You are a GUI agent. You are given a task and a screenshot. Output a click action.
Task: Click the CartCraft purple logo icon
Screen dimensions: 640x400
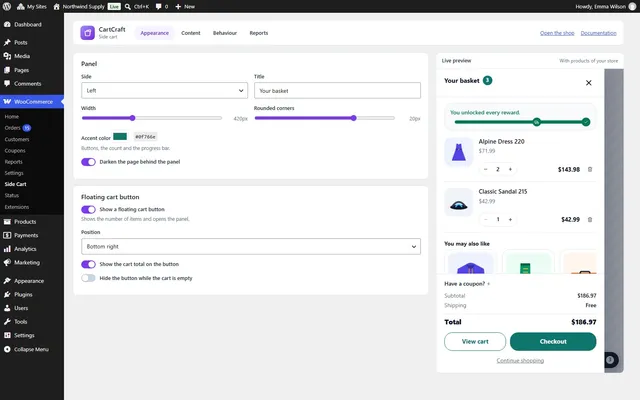click(87, 33)
